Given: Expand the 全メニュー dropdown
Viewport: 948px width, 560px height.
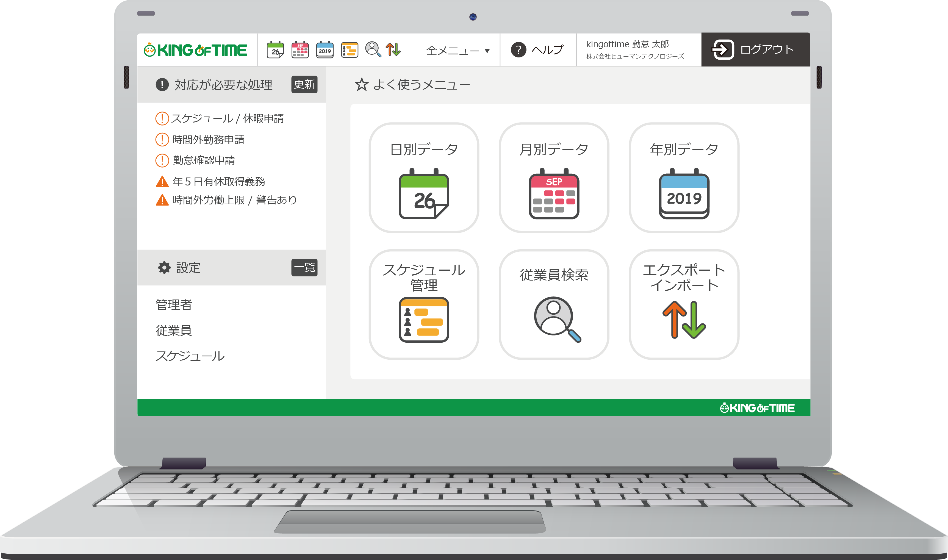Looking at the screenshot, I should coord(458,50).
